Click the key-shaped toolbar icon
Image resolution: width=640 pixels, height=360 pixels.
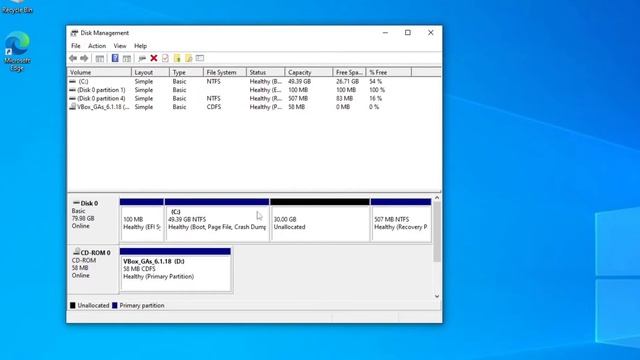pyautogui.click(x=142, y=58)
